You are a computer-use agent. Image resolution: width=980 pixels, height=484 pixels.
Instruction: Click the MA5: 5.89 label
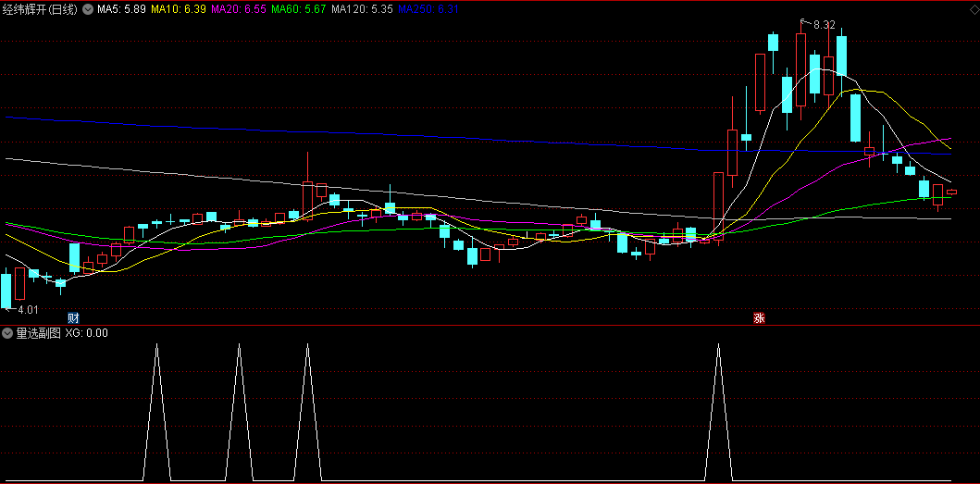point(122,9)
